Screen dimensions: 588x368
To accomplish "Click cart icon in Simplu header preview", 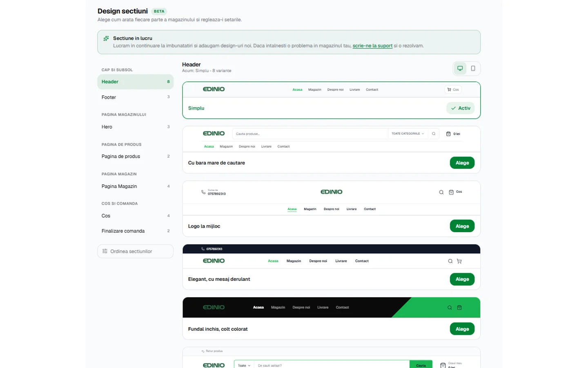I will pos(449,90).
